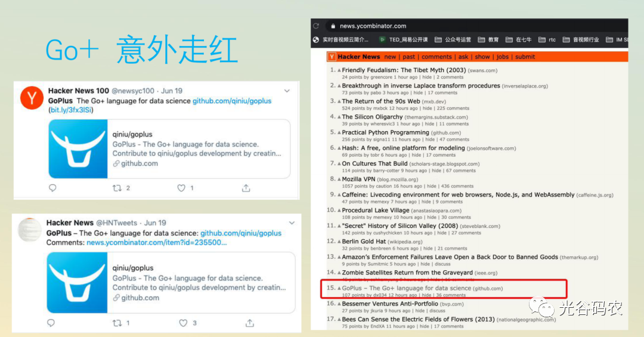Screen dimensions: 644x337
Task: Open Zombie Satellites Return from the Graveyard
Action: click(407, 273)
